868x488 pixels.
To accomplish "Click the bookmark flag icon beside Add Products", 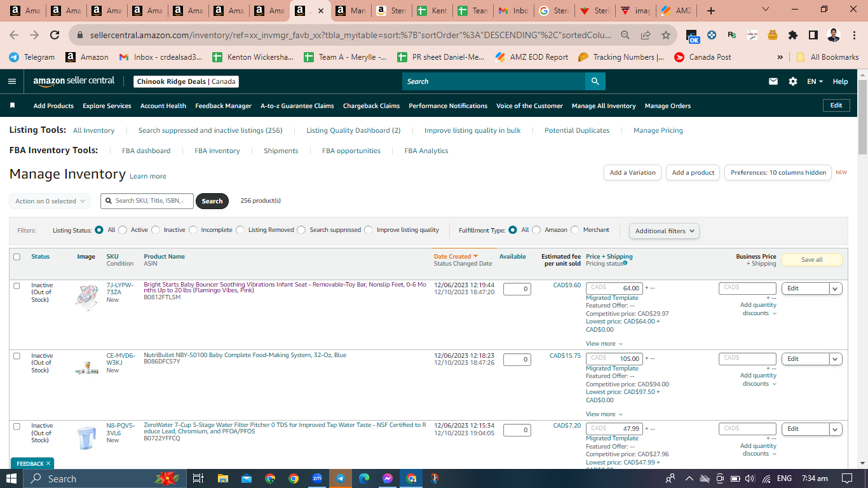I will click(x=13, y=105).
